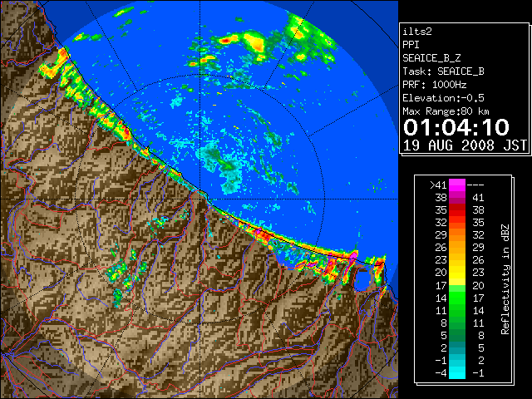This screenshot has height=399, width=532.
Task: Click the 'Max Range:80 km' text
Action: coord(446,111)
